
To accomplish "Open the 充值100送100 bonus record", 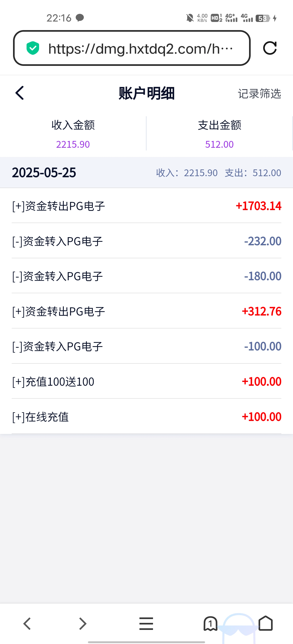I will click(146, 382).
